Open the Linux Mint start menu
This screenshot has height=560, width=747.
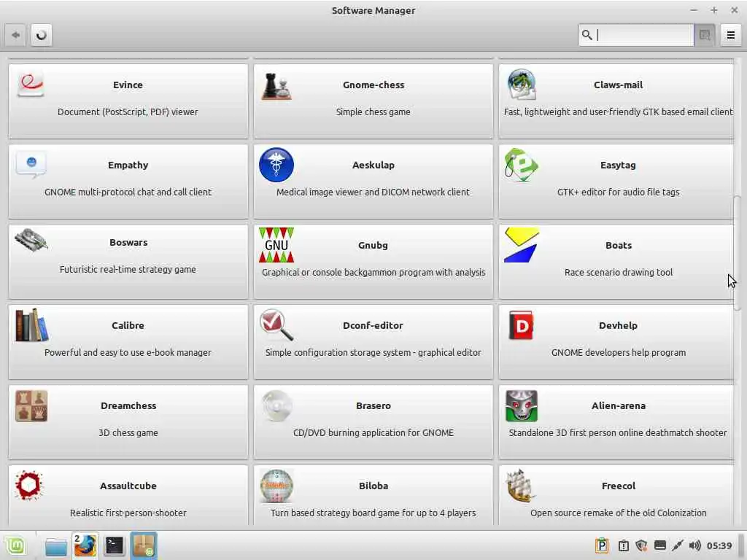tap(15, 545)
